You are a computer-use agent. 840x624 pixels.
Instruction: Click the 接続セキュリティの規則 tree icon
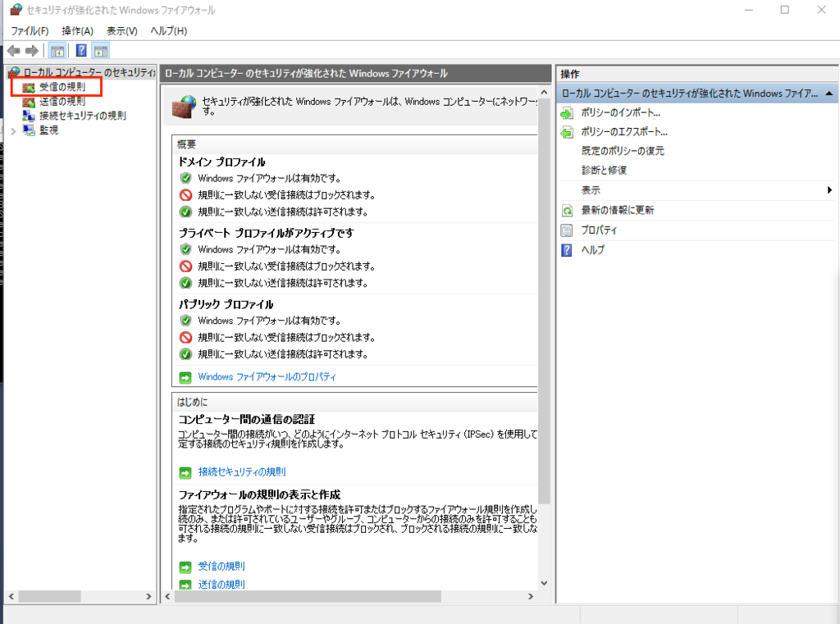click(x=29, y=116)
